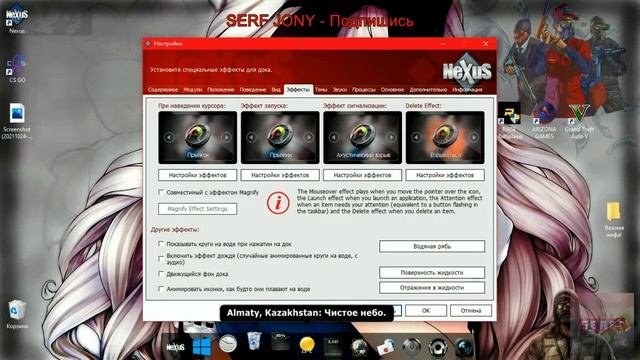Previous effect arrow under Эффект сигнализации
The height and width of the screenshot is (360, 640).
(x=334, y=137)
